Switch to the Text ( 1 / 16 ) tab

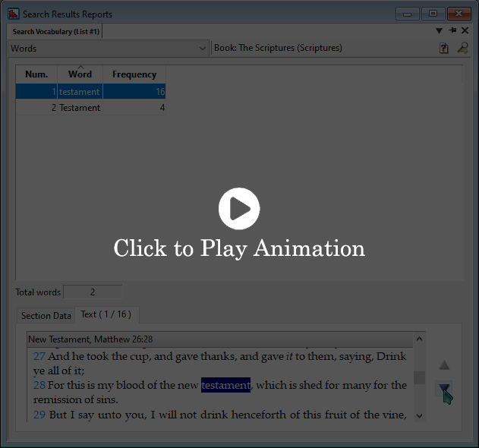pos(106,314)
